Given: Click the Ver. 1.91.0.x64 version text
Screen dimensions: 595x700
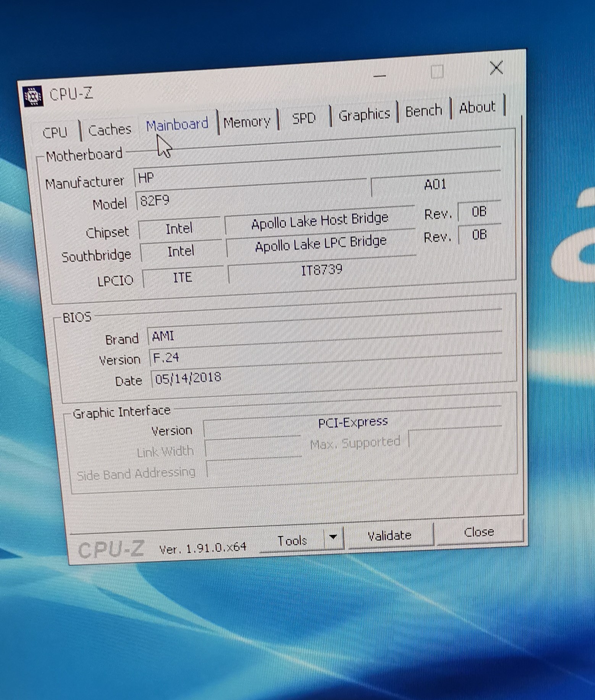Looking at the screenshot, I should [203, 548].
